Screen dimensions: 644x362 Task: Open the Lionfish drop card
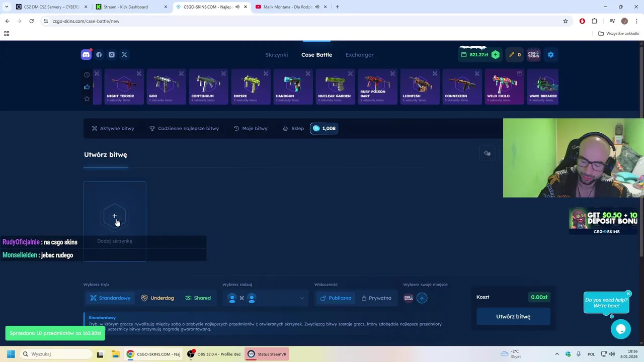click(x=419, y=86)
